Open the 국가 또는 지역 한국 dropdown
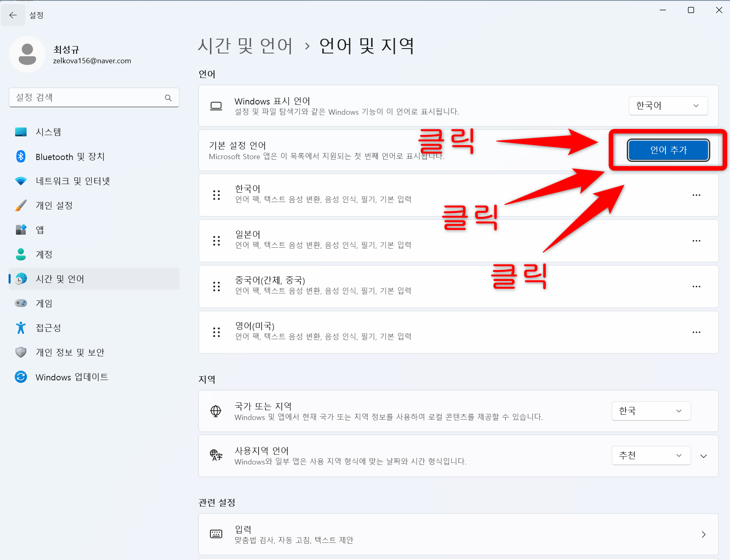This screenshot has height=560, width=730. (x=651, y=411)
